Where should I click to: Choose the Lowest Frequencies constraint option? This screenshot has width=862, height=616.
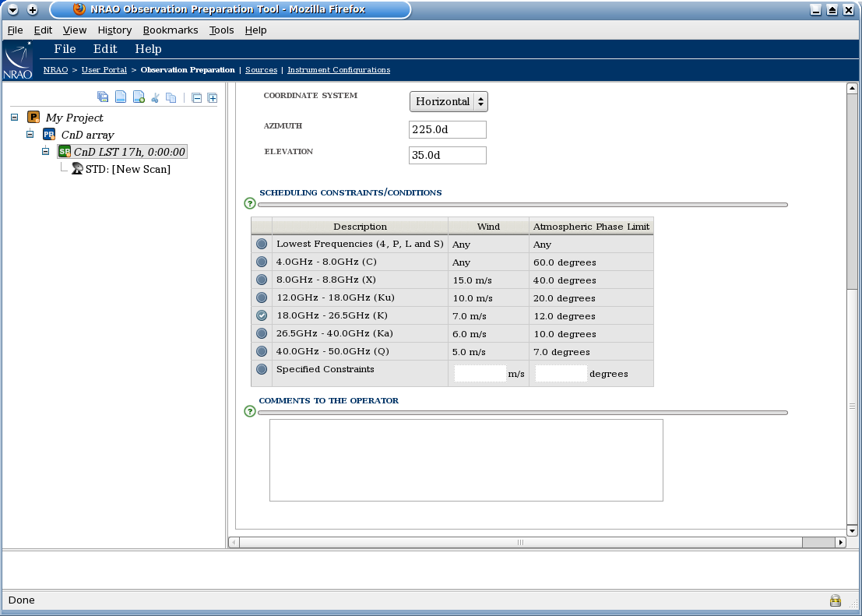(x=261, y=244)
